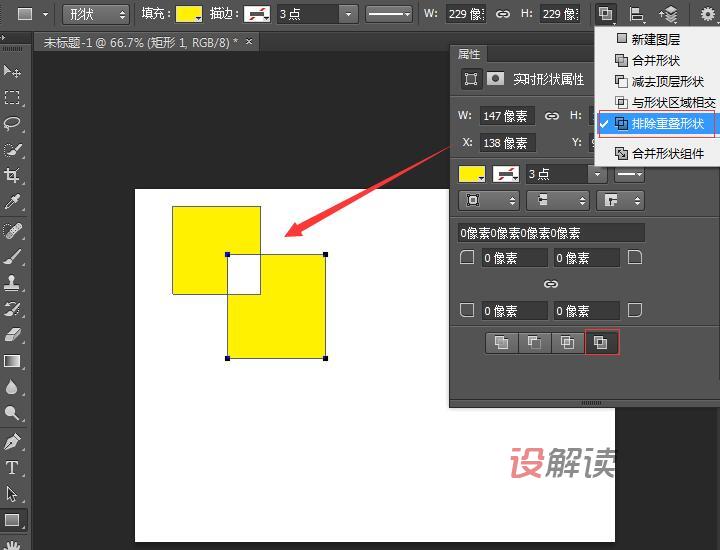Click the gear settings icon in options bar

tap(708, 14)
